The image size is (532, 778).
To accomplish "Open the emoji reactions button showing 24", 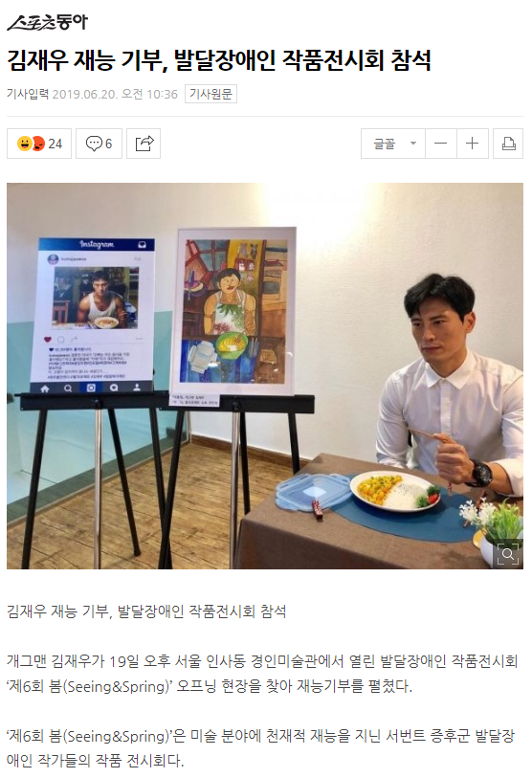I will tap(39, 144).
